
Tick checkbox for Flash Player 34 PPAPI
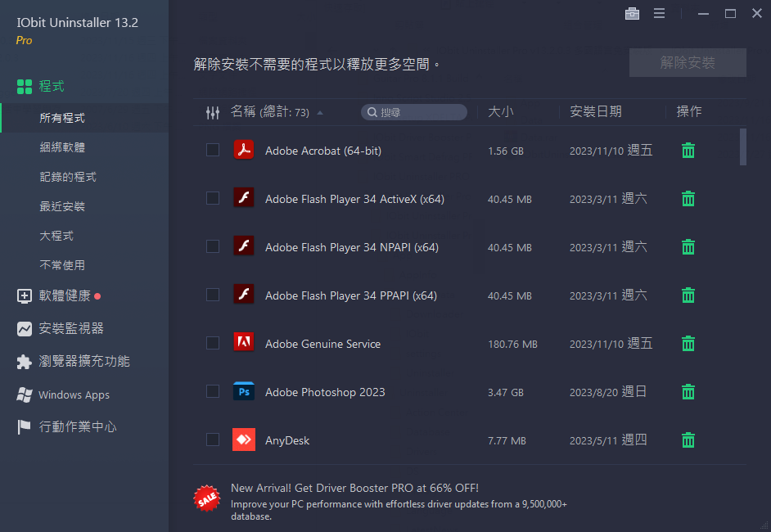click(x=213, y=295)
